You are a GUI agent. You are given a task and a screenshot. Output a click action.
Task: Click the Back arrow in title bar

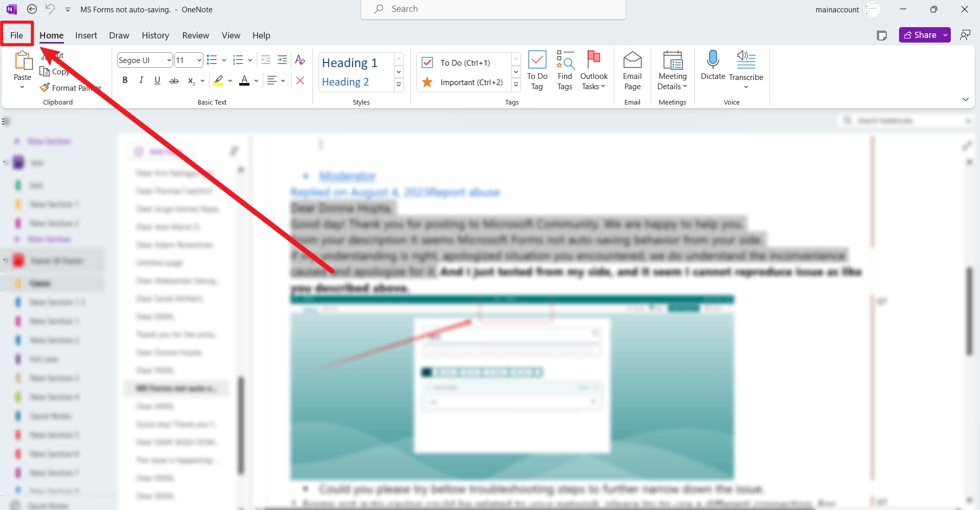(32, 9)
